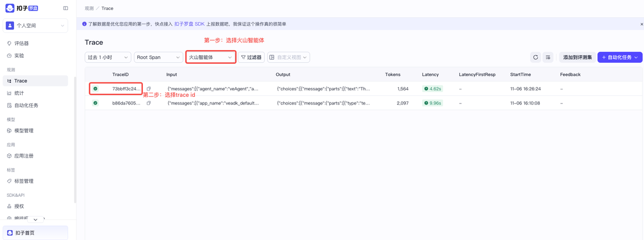
Task: Dismiss the info banner with X
Action: pos(641,24)
